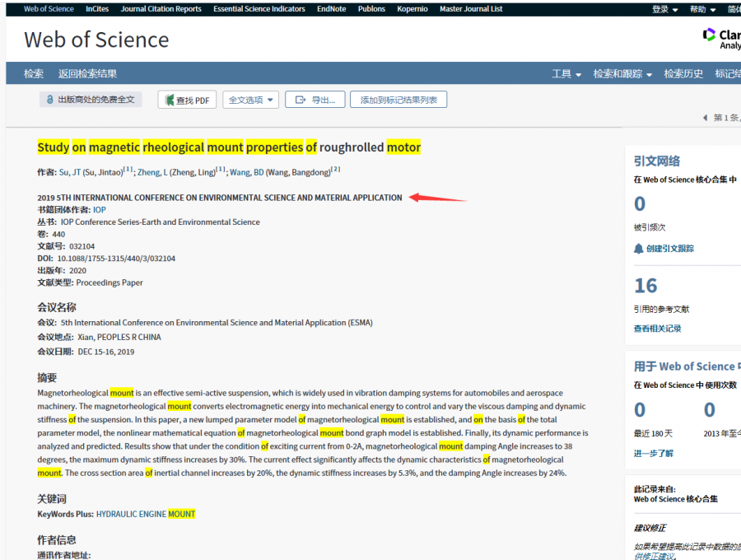Click the conference title 2019 5TH INTERNATIONAL CONFERENCE
741x560 pixels.
[220, 198]
